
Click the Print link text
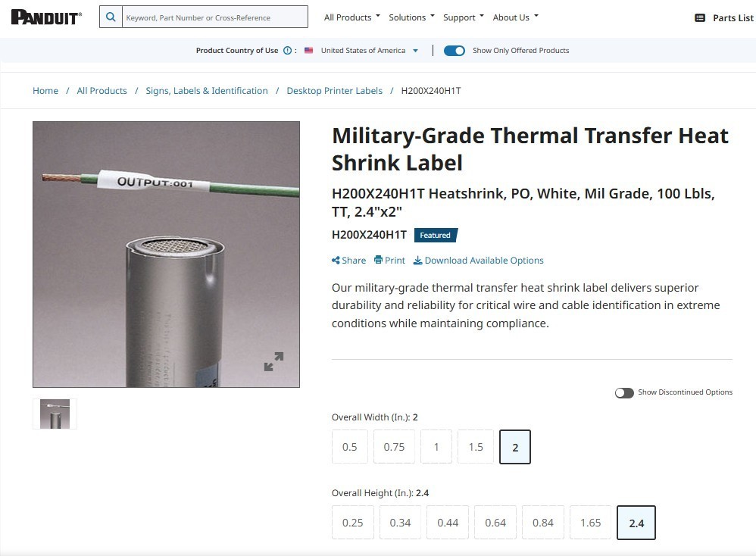(x=395, y=261)
